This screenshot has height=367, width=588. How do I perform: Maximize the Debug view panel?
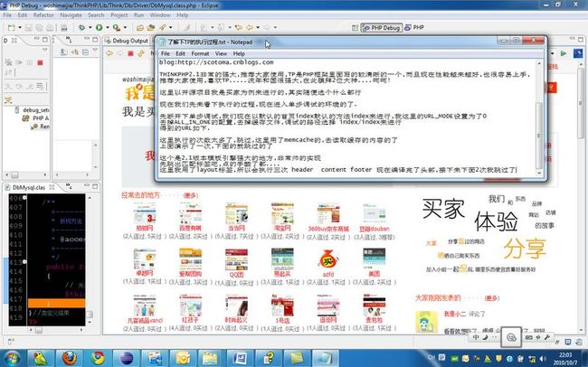click(45, 40)
